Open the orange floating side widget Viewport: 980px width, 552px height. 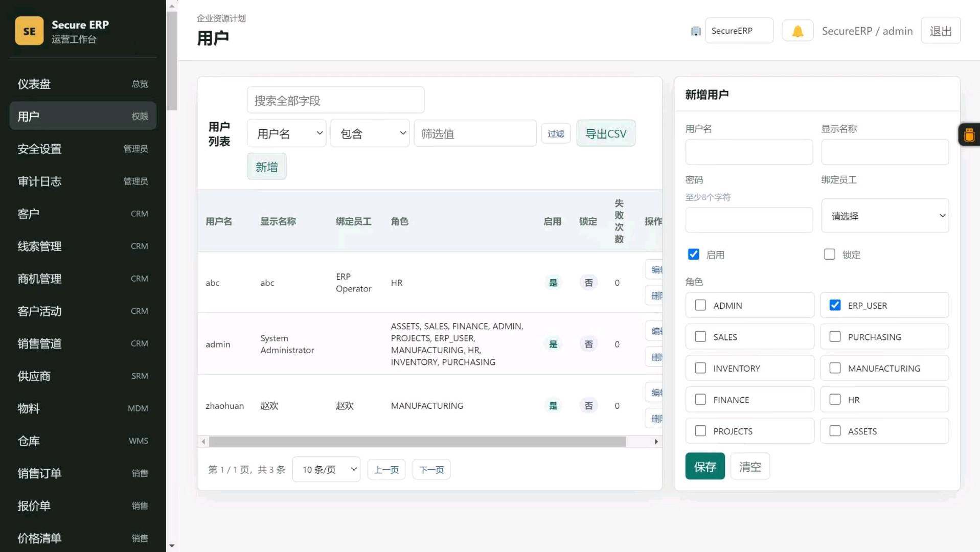point(969,135)
